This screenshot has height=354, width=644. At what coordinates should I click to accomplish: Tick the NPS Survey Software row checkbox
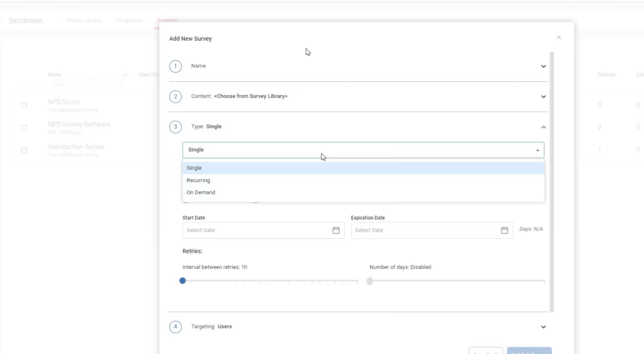pos(25,128)
